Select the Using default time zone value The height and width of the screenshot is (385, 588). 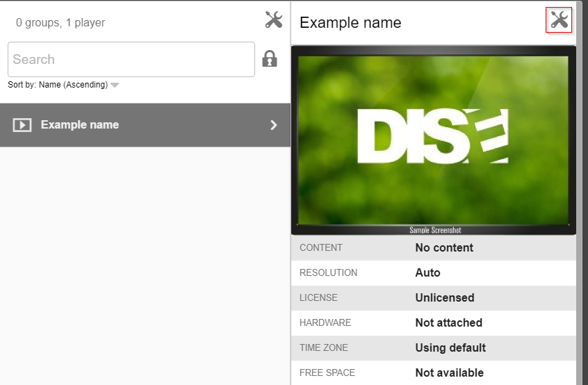pyautogui.click(x=450, y=348)
